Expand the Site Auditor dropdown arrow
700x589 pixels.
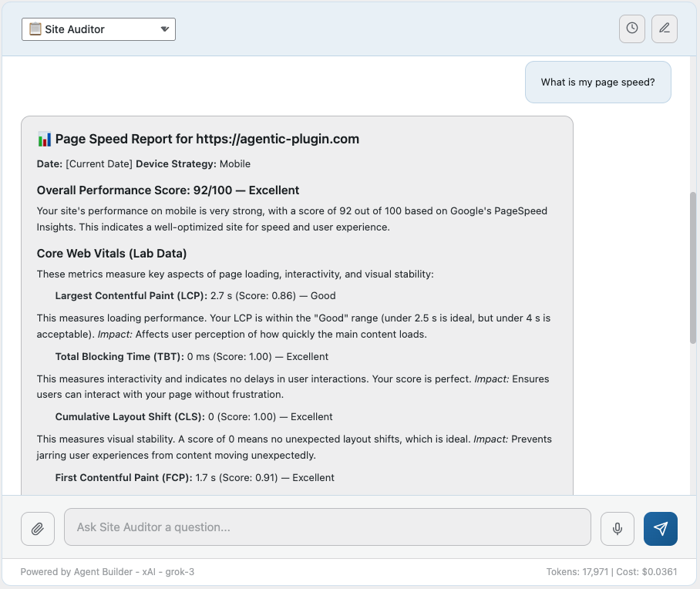point(164,29)
